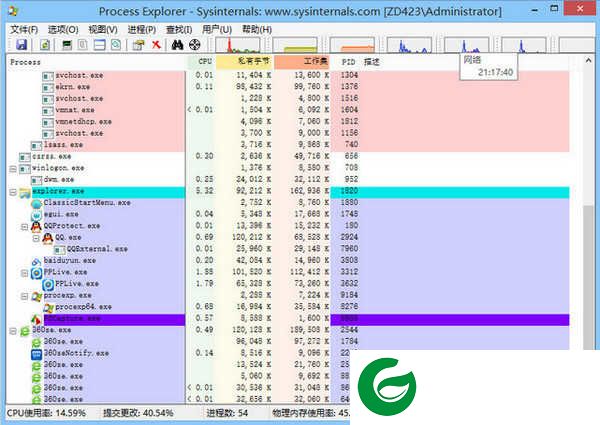Click the red CPU usage mini graph
600x425 pixels.
(238, 45)
